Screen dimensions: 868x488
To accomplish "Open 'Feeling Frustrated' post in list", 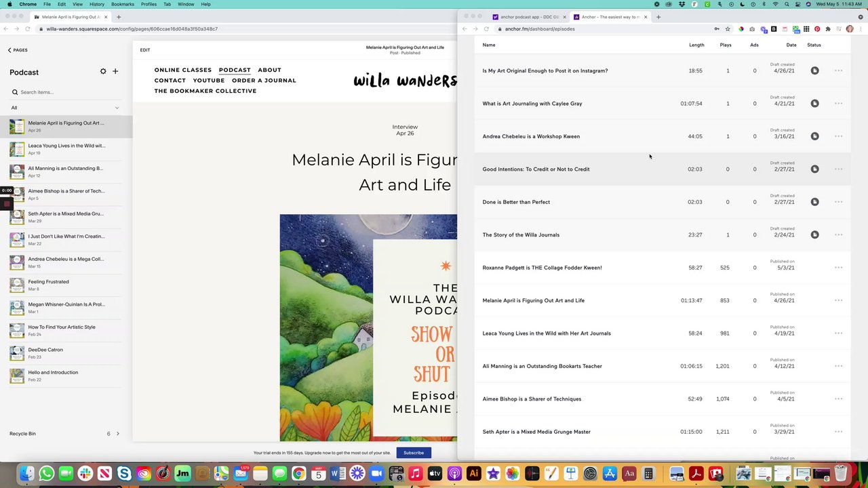I will 66,285.
